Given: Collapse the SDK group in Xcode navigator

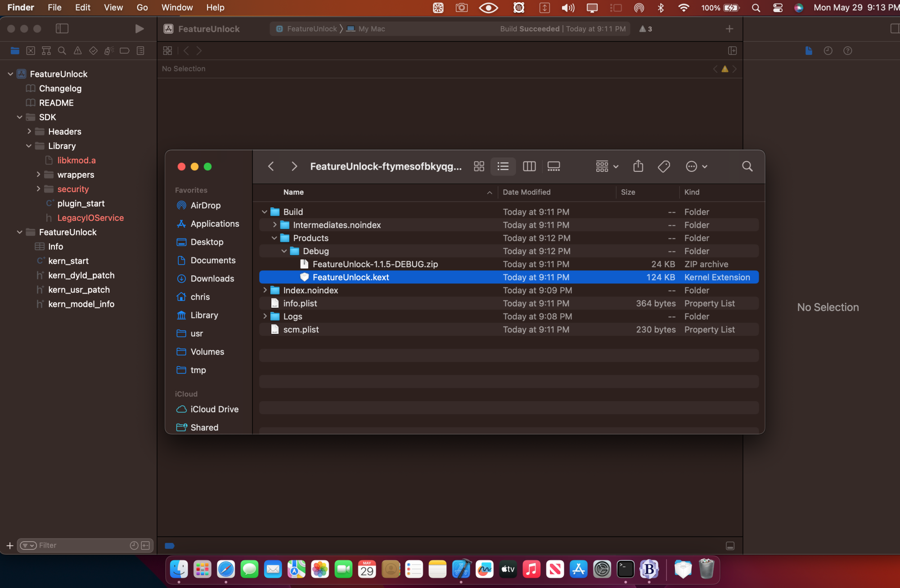Looking at the screenshot, I should coord(19,117).
